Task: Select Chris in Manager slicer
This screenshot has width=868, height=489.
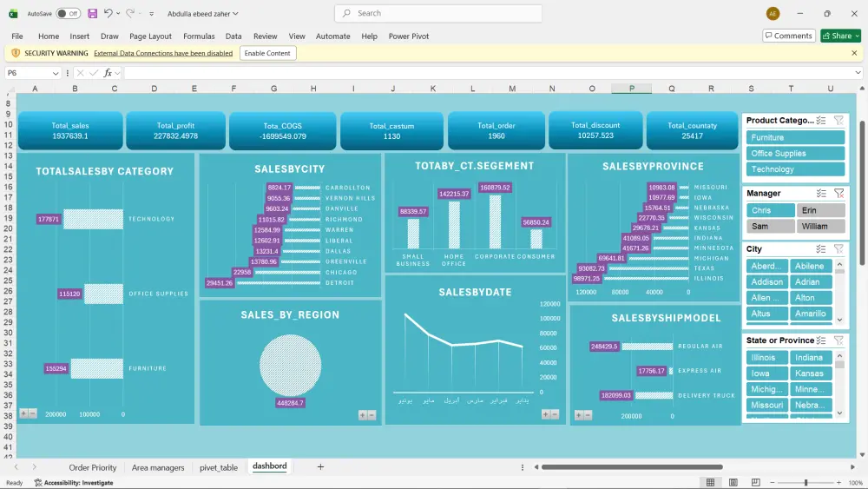Action: point(771,210)
